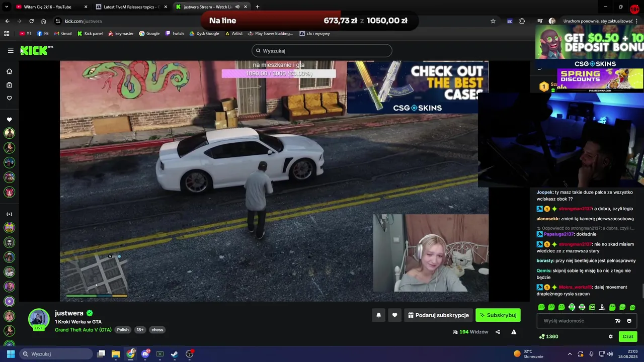
Task: Open the bookmarks apps grid icon
Action: coord(7,34)
